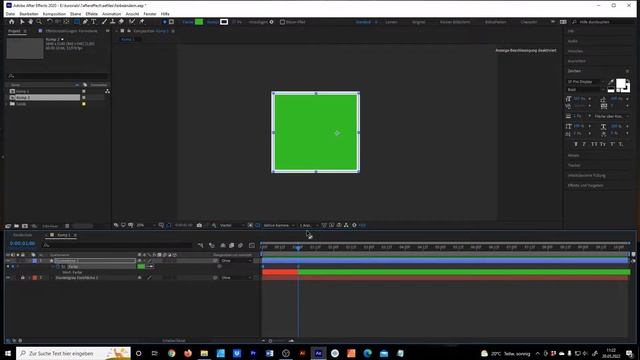The height and width of the screenshot is (360, 640).
Task: Switch to the Renderliste timeline tab
Action: coord(22,235)
